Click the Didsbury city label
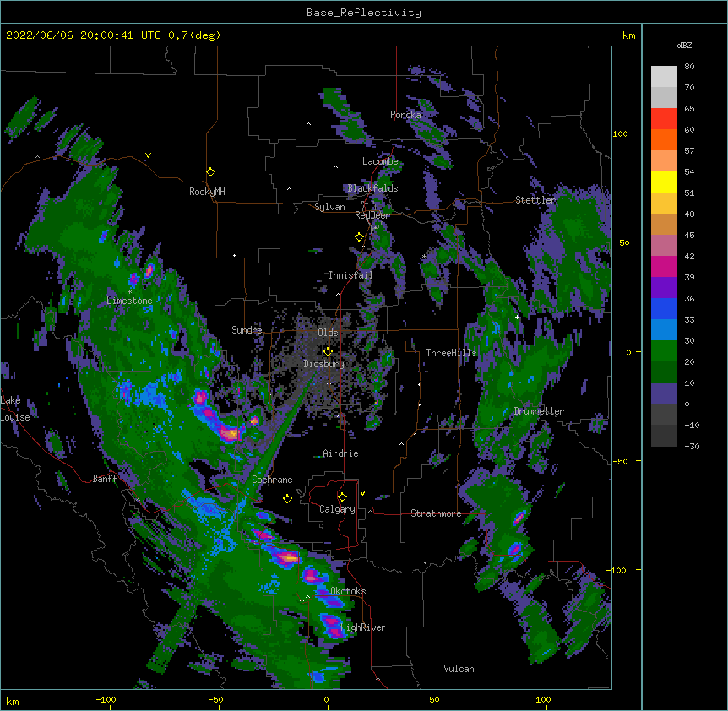The image size is (728, 711). pyautogui.click(x=323, y=364)
